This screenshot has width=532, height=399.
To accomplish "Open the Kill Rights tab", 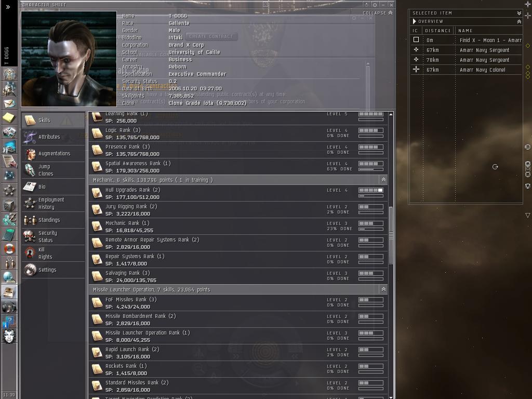I will (x=54, y=253).
